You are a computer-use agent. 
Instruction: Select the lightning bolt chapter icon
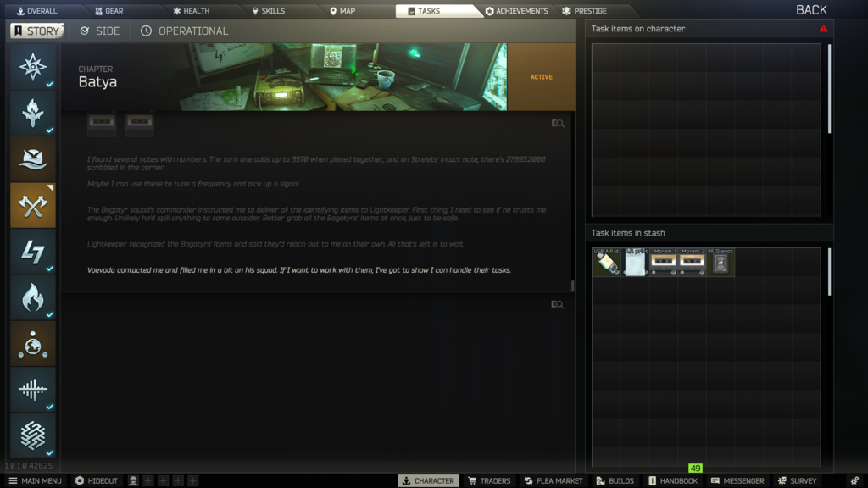pyautogui.click(x=33, y=252)
